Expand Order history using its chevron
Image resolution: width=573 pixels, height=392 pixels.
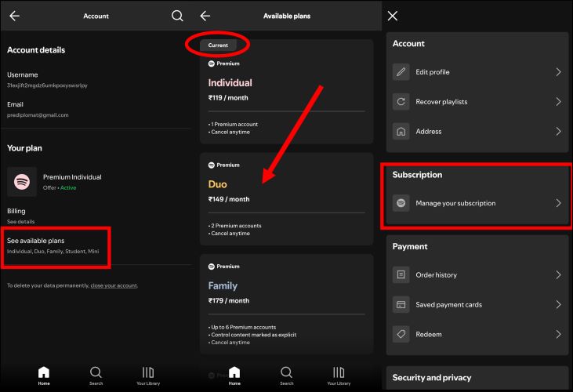tap(558, 274)
